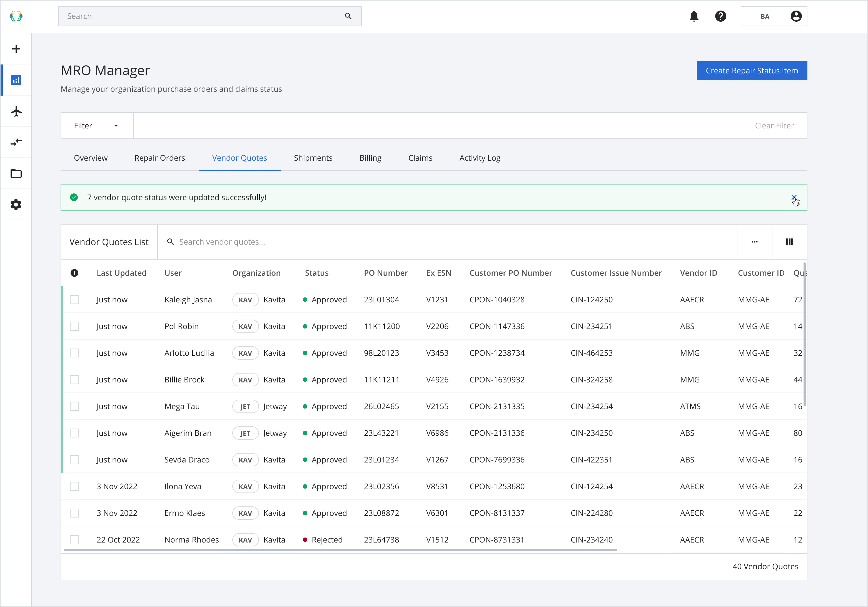Click CIN-464253 cell
The height and width of the screenshot is (607, 868).
click(591, 353)
